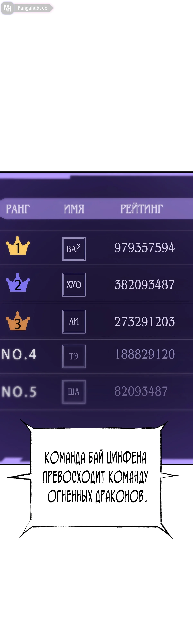Screen dimensions: 193x644
Task: Select the БАЙ name box
Action: pos(74,249)
